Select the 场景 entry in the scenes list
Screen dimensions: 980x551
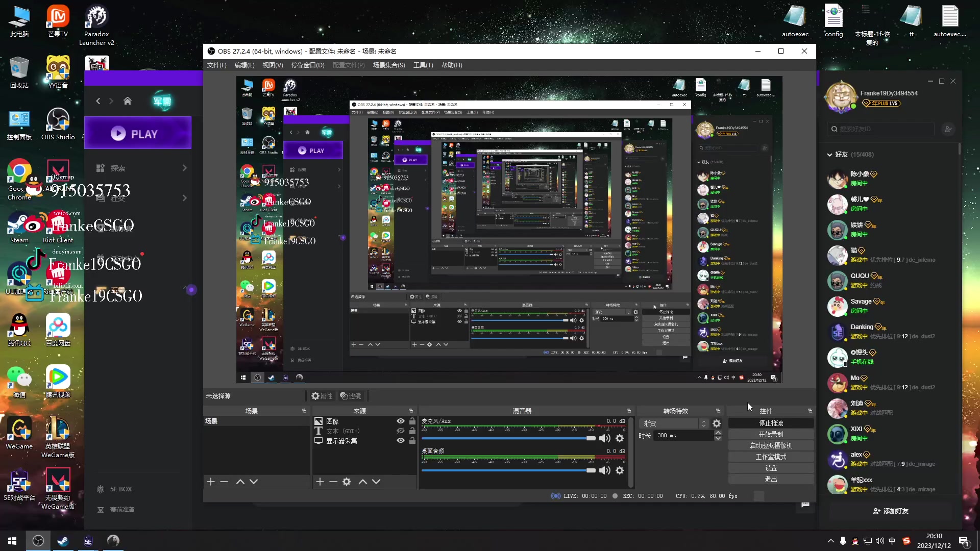(x=256, y=421)
